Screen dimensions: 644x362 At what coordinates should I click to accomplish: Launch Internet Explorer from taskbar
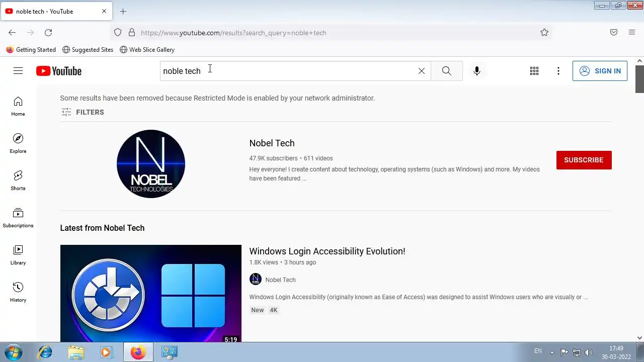pos(45,352)
